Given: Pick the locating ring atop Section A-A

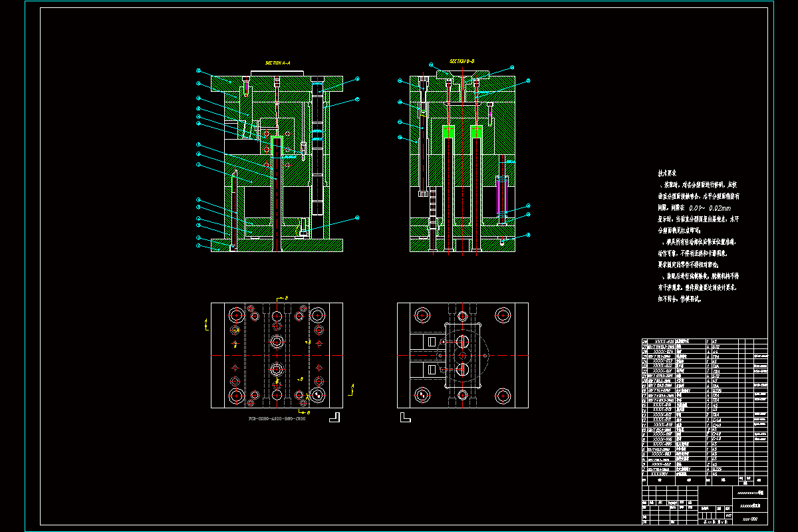Looking at the screenshot, I should pos(278,72).
